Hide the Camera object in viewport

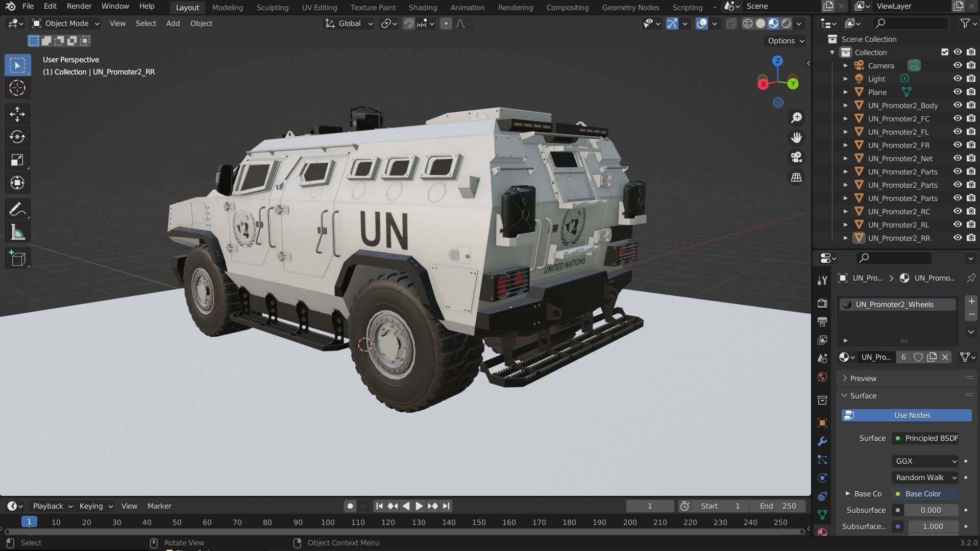point(958,65)
